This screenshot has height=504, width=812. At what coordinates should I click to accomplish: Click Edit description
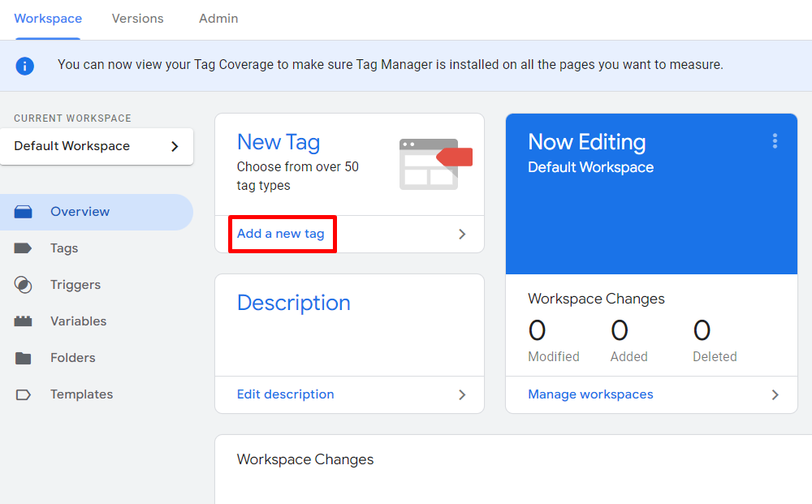(285, 394)
